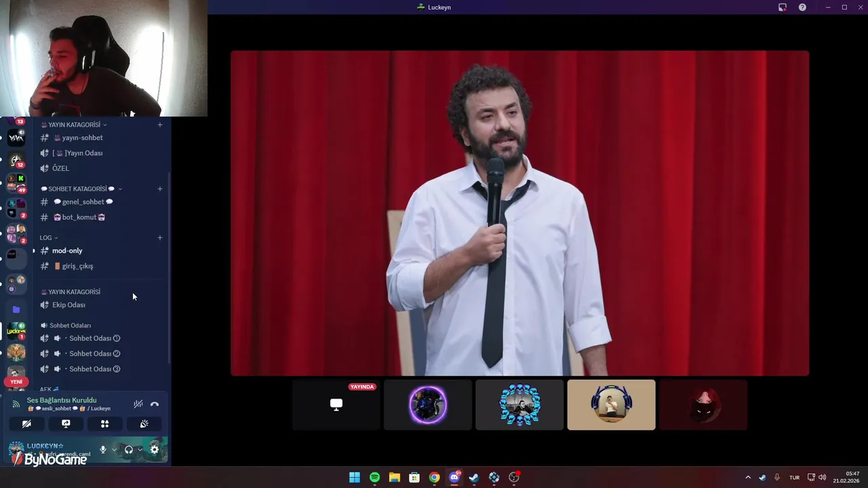Open headphone output options chevron
868x488 pixels.
click(x=140, y=449)
